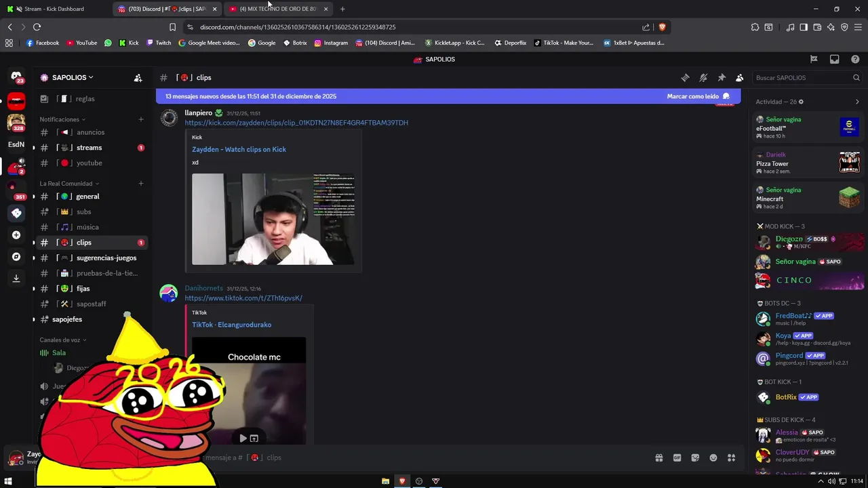This screenshot has height=488, width=868.
Task: Switch to MIX TECHNO DE ORO tab
Action: 278,9
